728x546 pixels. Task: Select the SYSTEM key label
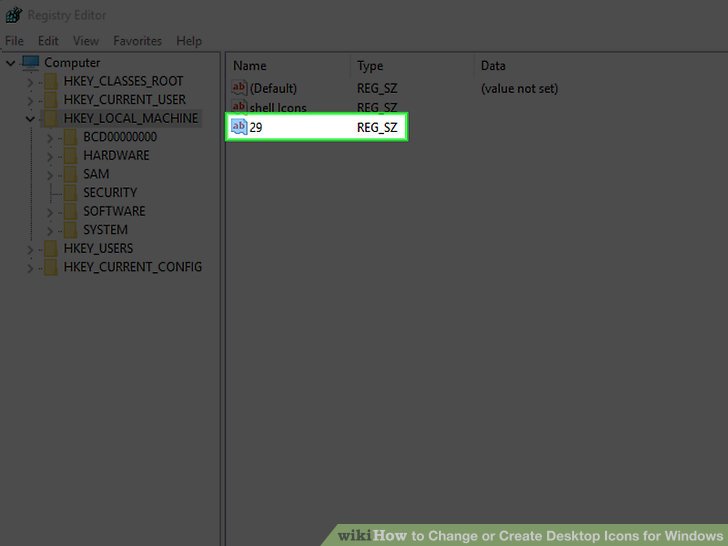105,230
